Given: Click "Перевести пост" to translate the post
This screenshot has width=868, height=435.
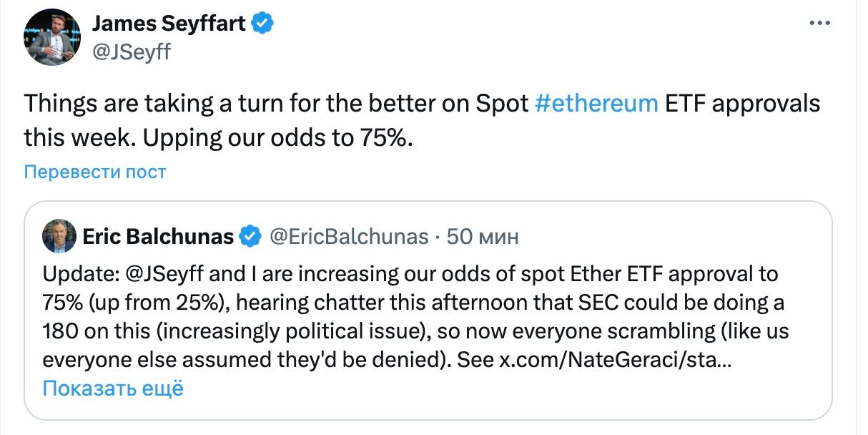Looking at the screenshot, I should 95,172.
